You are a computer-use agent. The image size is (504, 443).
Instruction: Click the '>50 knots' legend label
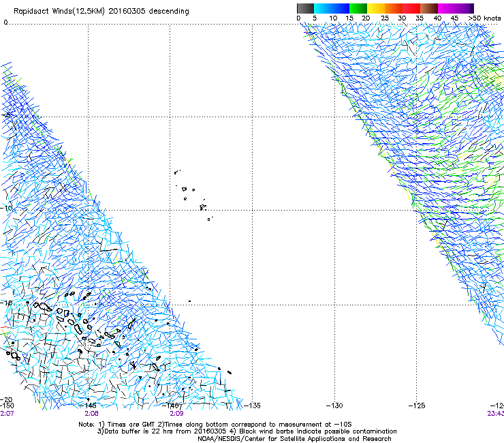pyautogui.click(x=484, y=18)
